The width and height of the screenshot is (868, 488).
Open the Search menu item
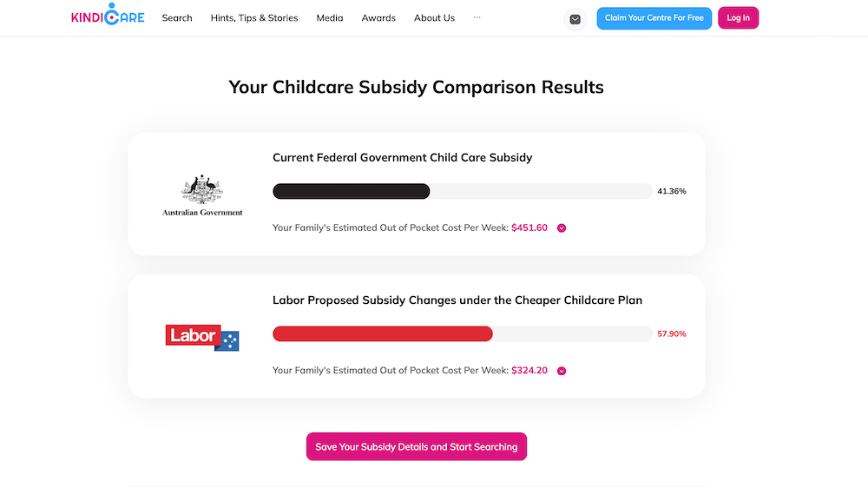pyautogui.click(x=177, y=18)
